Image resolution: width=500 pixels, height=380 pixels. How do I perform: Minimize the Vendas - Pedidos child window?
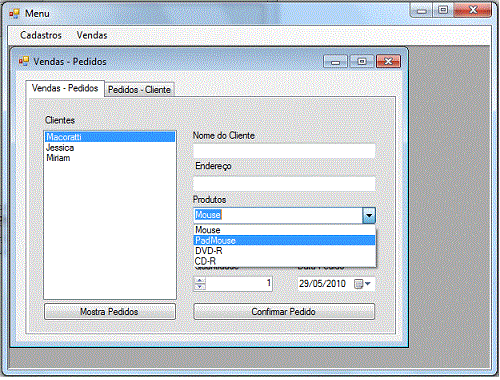click(335, 62)
